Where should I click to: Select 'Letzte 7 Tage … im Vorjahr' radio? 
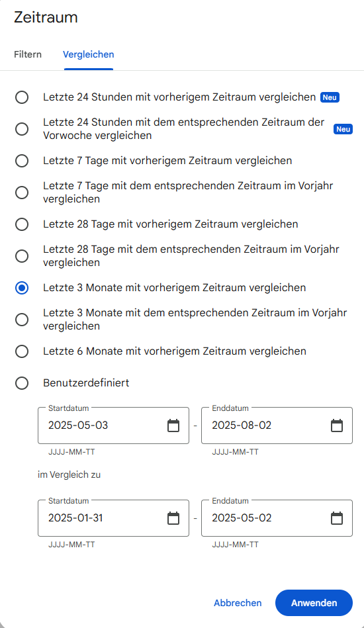(x=22, y=193)
